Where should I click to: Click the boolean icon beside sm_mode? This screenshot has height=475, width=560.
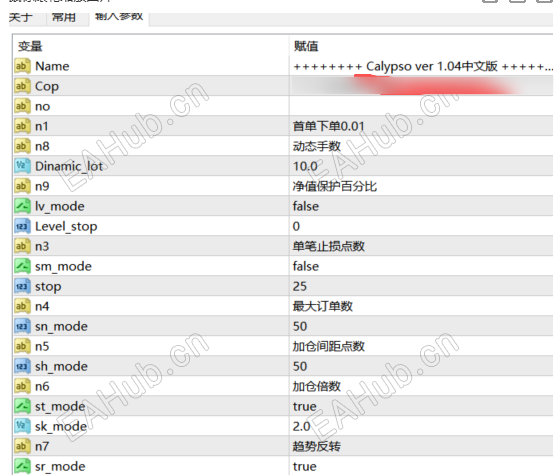[22, 266]
